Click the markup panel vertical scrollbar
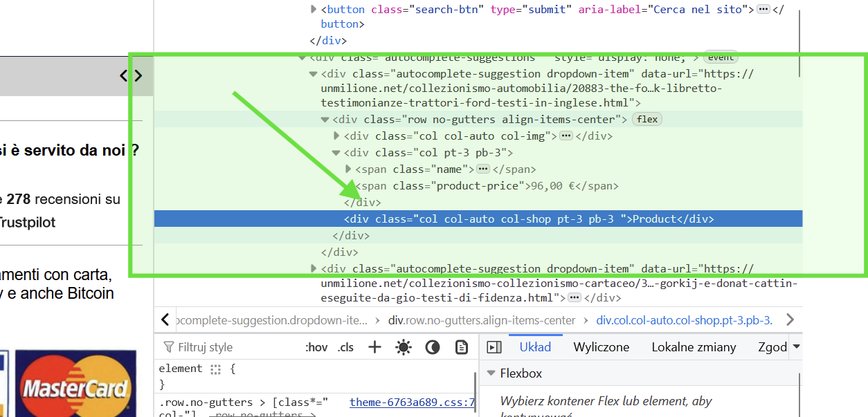 tap(799, 44)
